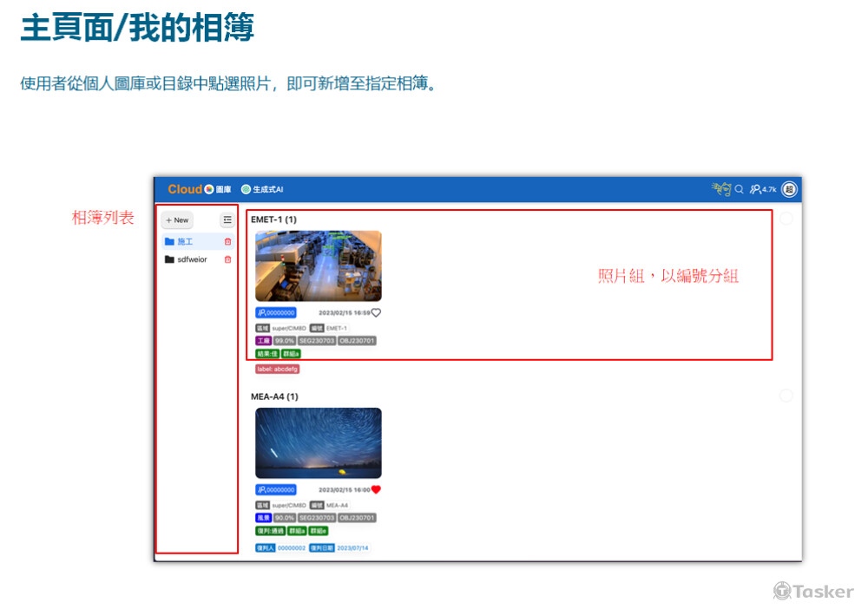Click the search magnifier icon in header

[740, 189]
